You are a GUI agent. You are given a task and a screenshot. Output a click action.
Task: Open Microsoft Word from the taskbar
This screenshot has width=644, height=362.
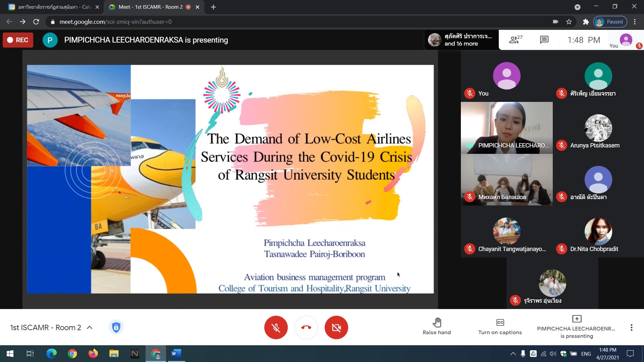[176, 354]
